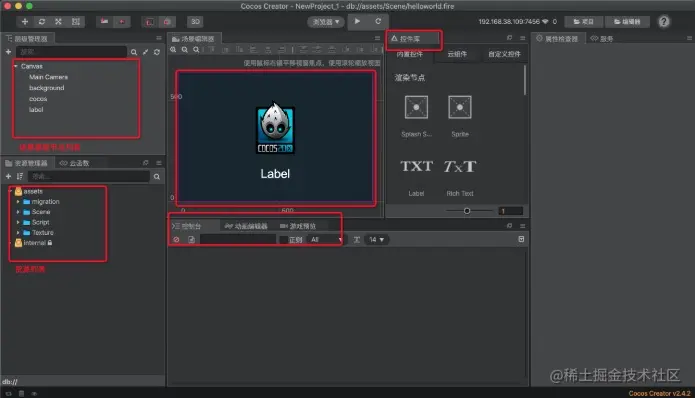Switch to the Cloud Components tab
Viewport: 695px width, 398px height.
[x=457, y=54]
